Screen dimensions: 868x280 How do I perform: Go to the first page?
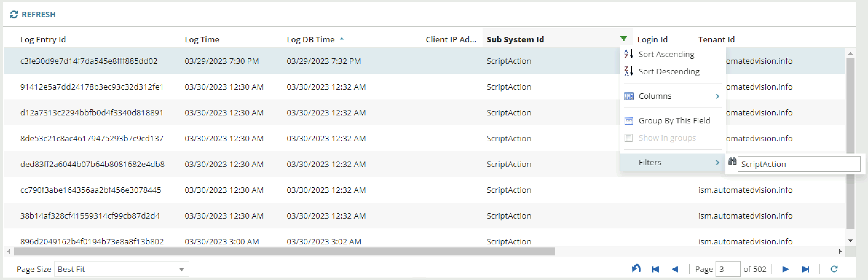tap(655, 269)
